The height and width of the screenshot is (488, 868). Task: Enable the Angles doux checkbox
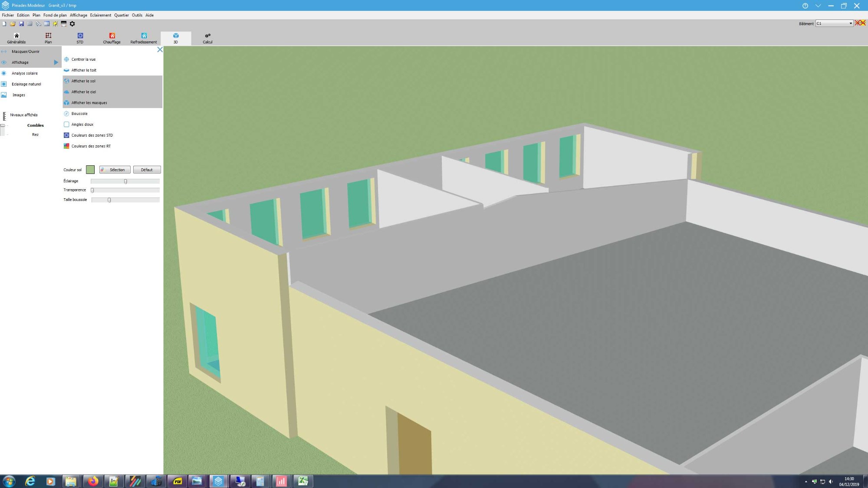click(x=66, y=124)
